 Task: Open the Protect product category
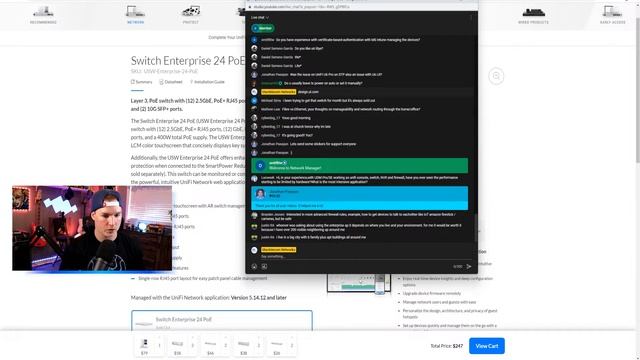pos(191,15)
